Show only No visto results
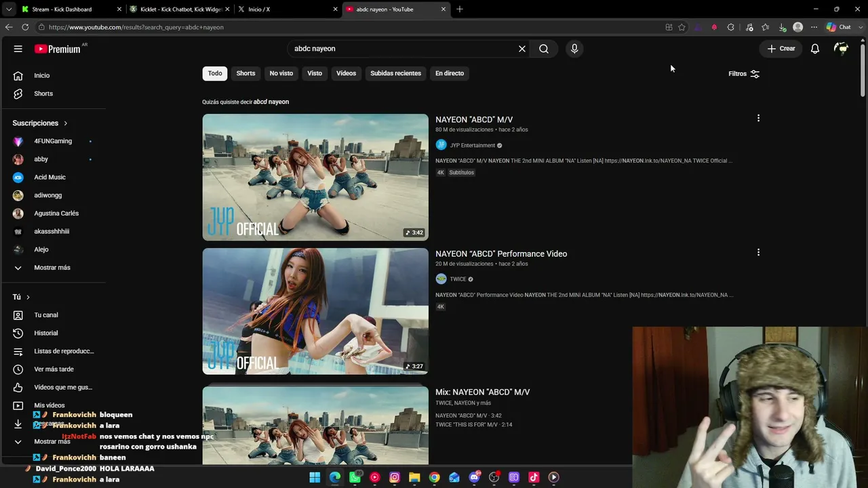 tap(281, 73)
